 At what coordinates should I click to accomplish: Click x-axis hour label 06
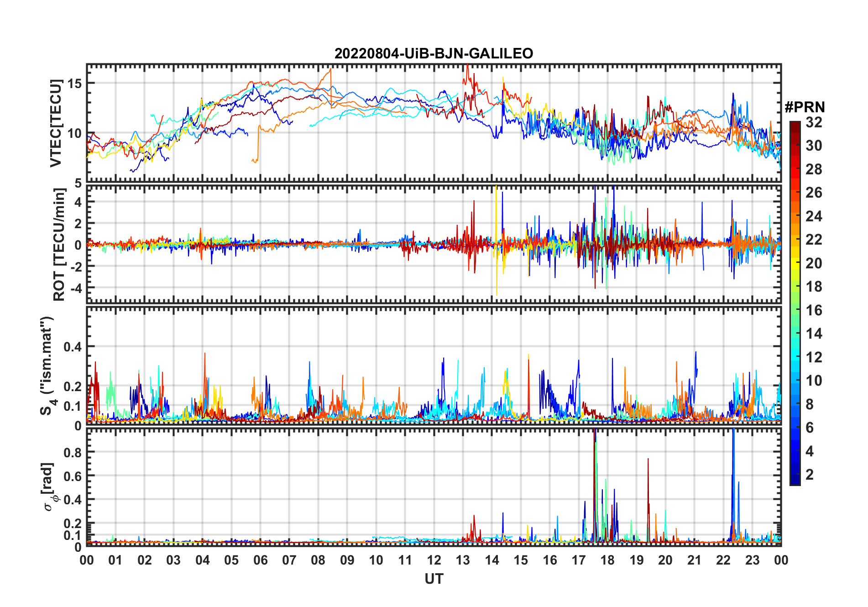260,560
